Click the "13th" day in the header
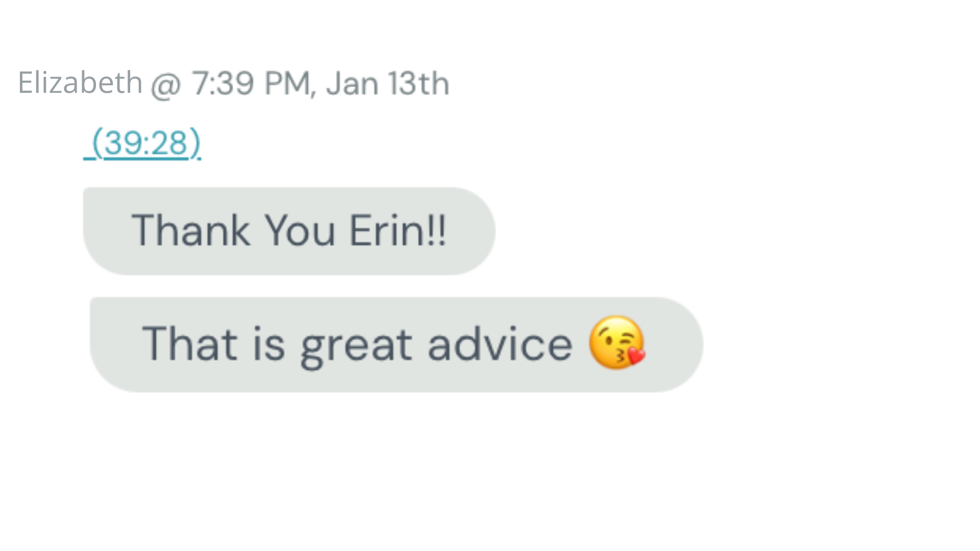This screenshot has width=980, height=551. click(x=419, y=83)
